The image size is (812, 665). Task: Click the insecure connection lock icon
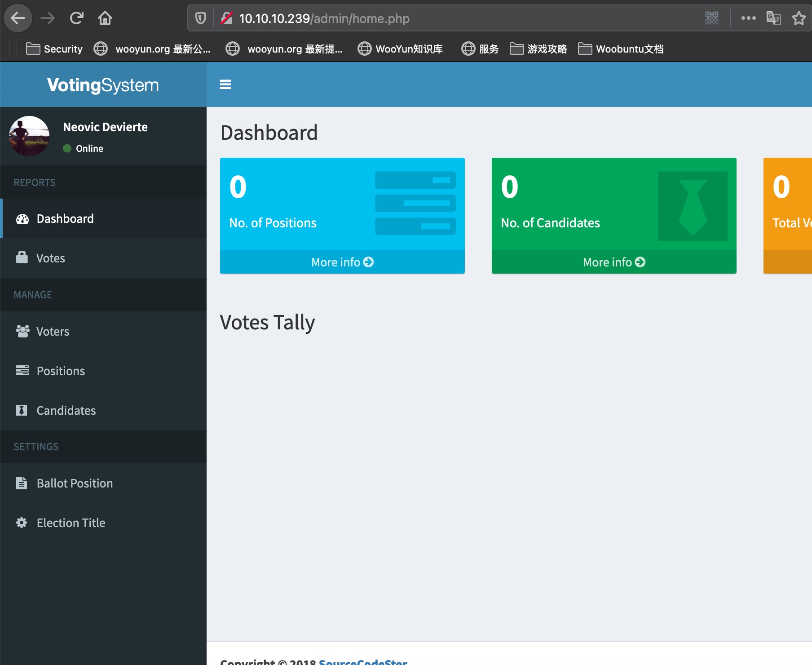click(x=227, y=18)
